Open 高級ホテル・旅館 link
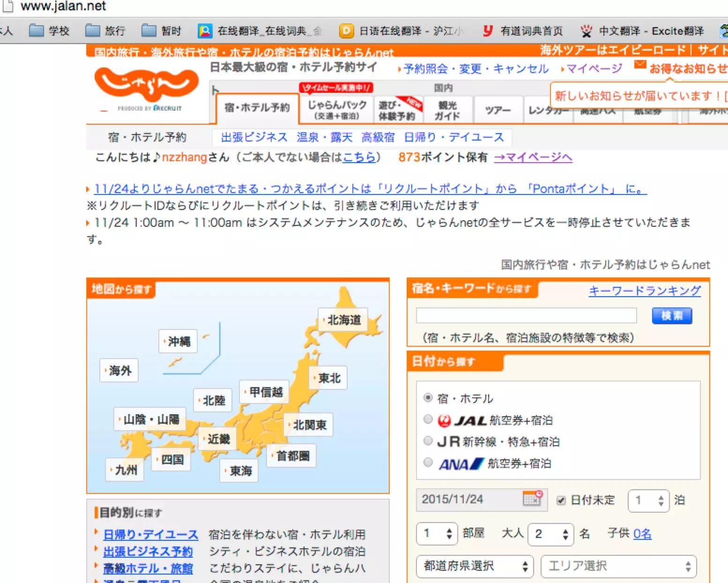Viewport: 728px width, 583px height. pos(148,568)
